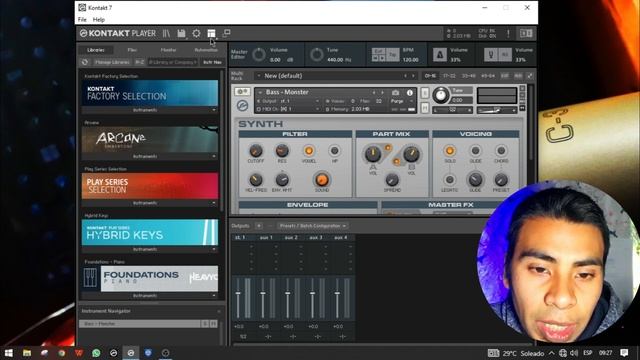
Task: Open instrument info icon for Bass - Monster
Action: [x=409, y=93]
